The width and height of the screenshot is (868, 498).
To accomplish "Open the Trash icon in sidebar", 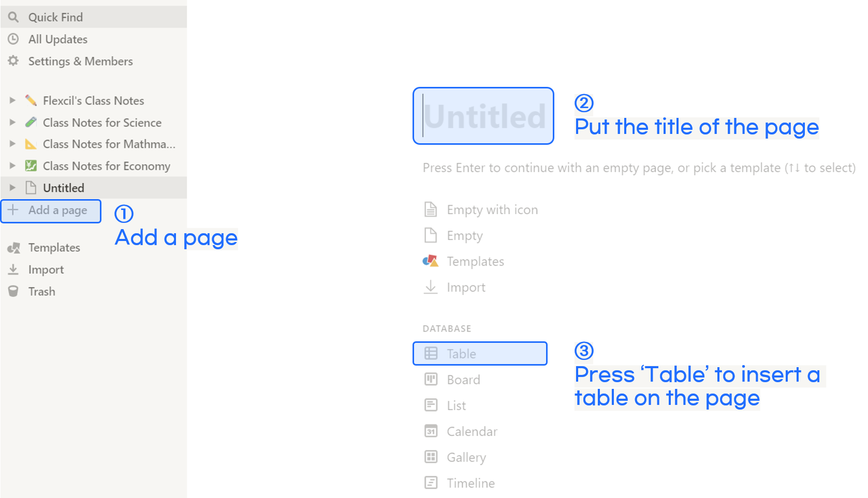I will (x=13, y=292).
